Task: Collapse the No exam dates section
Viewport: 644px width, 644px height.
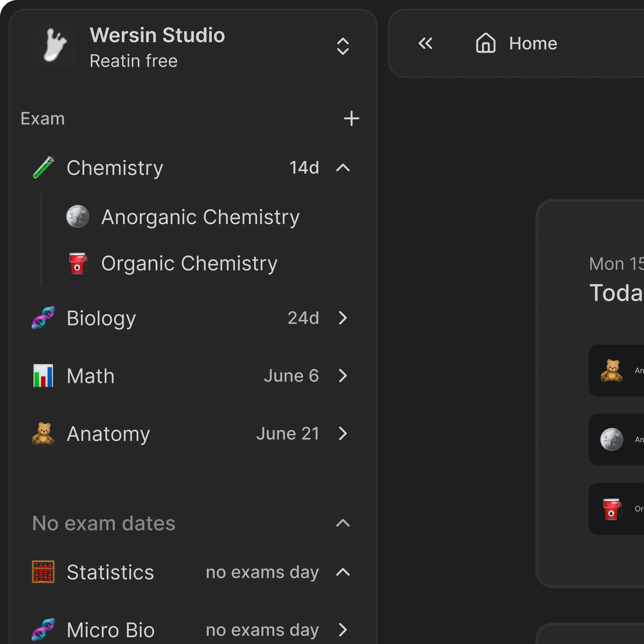Action: (343, 523)
